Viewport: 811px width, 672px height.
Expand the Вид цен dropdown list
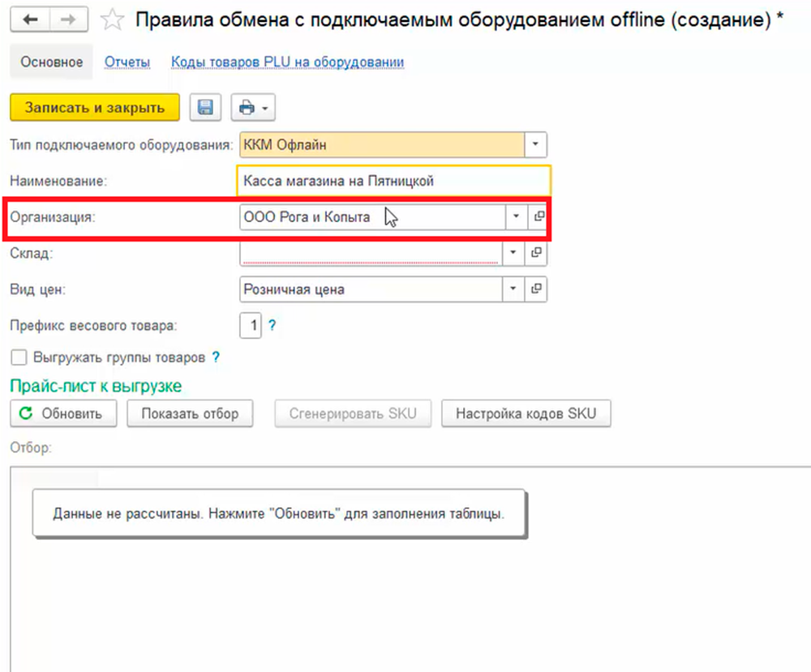click(513, 289)
